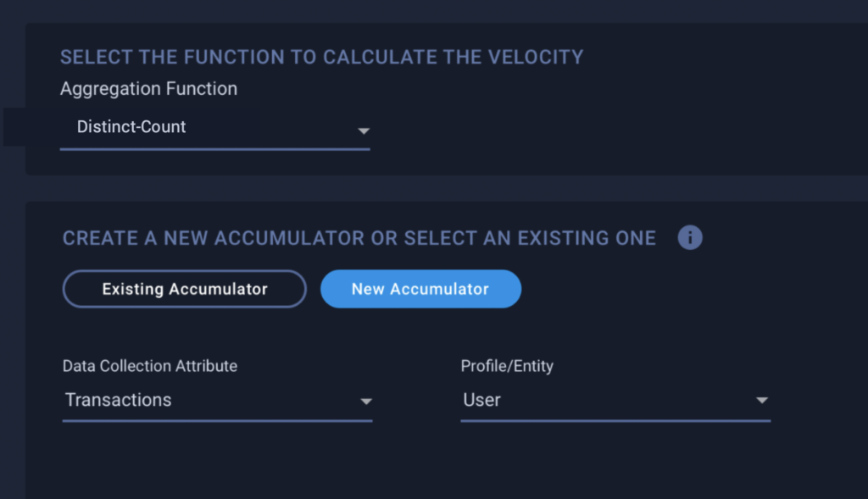Click dark sidebar strip beside Distinct-Count
Screen dimensions: 868x499
(x=14, y=127)
